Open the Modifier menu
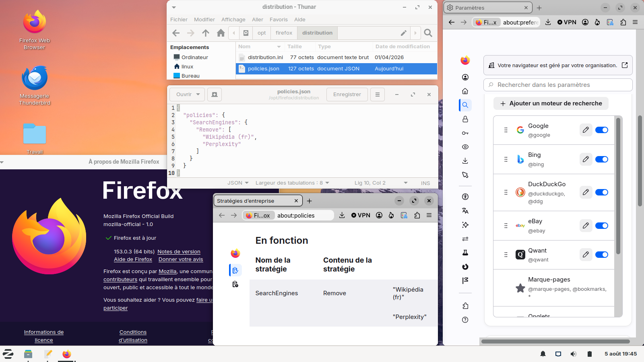Screen dimensions: 644x362 204,19
